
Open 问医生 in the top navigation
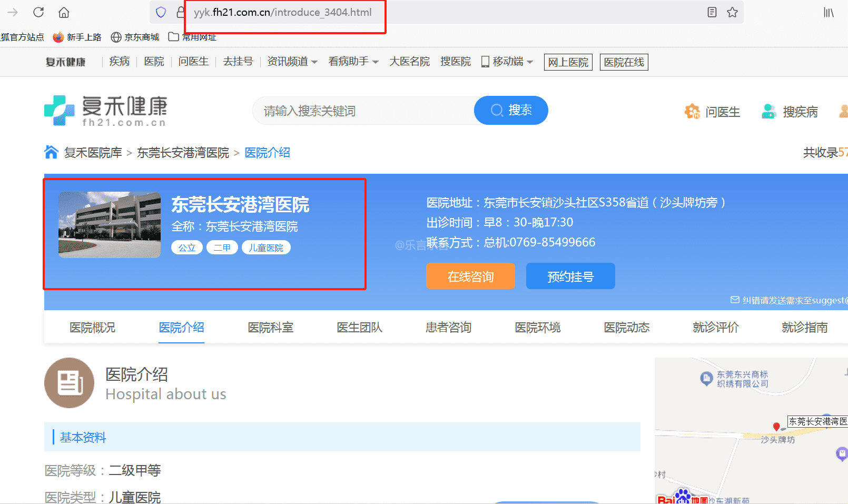click(193, 62)
